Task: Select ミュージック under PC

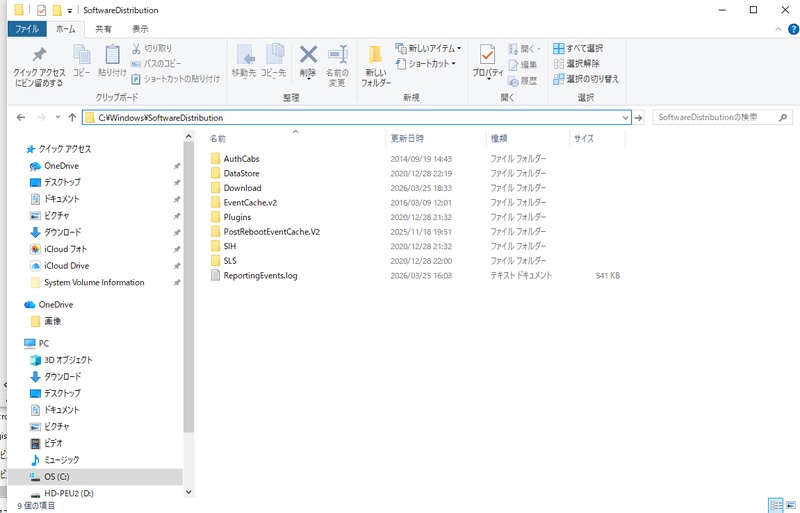Action: coord(61,460)
